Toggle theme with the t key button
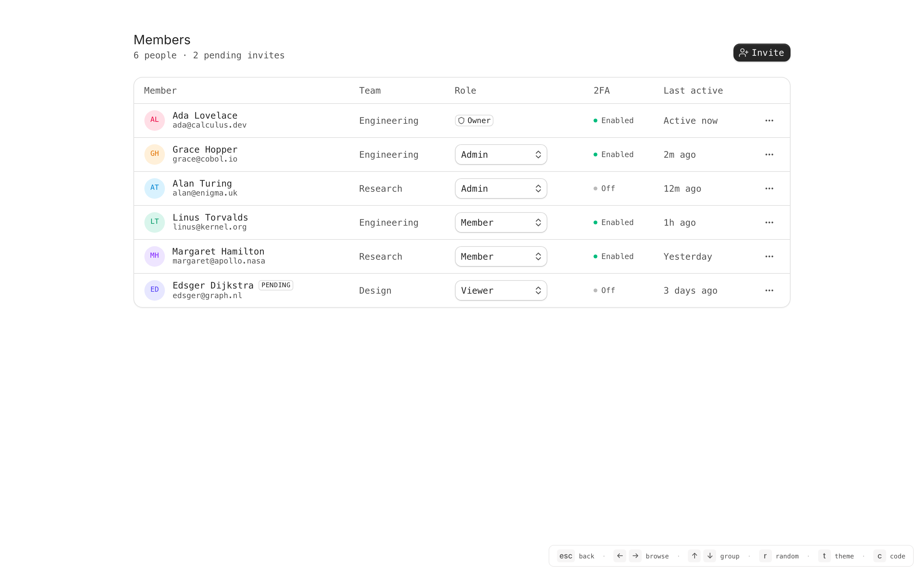Screen dimensions: 924x577 (x=824, y=556)
